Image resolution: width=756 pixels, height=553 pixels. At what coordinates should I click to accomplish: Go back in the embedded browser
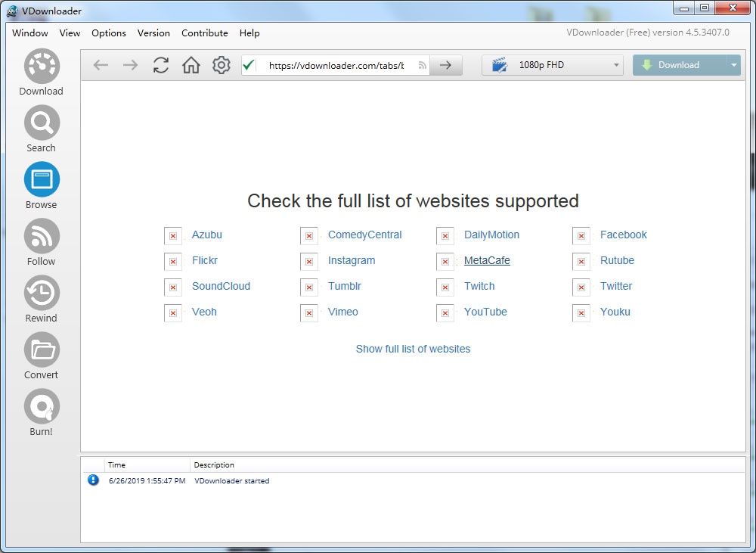pos(101,65)
